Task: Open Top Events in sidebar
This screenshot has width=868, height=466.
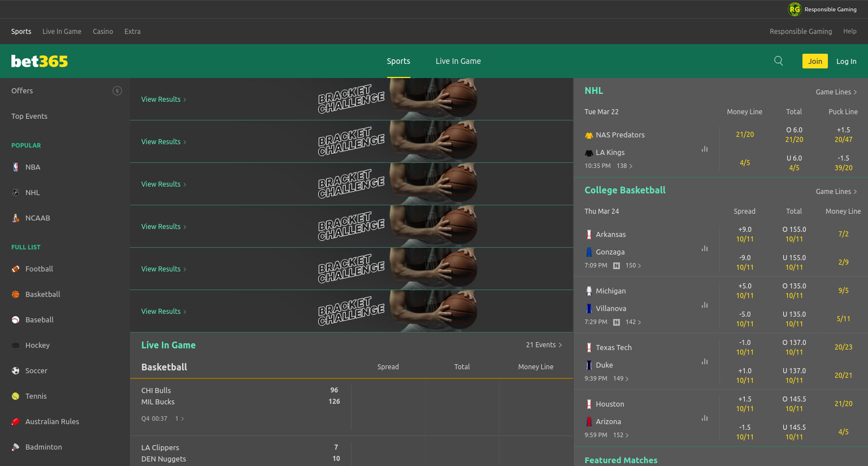Action: click(29, 116)
